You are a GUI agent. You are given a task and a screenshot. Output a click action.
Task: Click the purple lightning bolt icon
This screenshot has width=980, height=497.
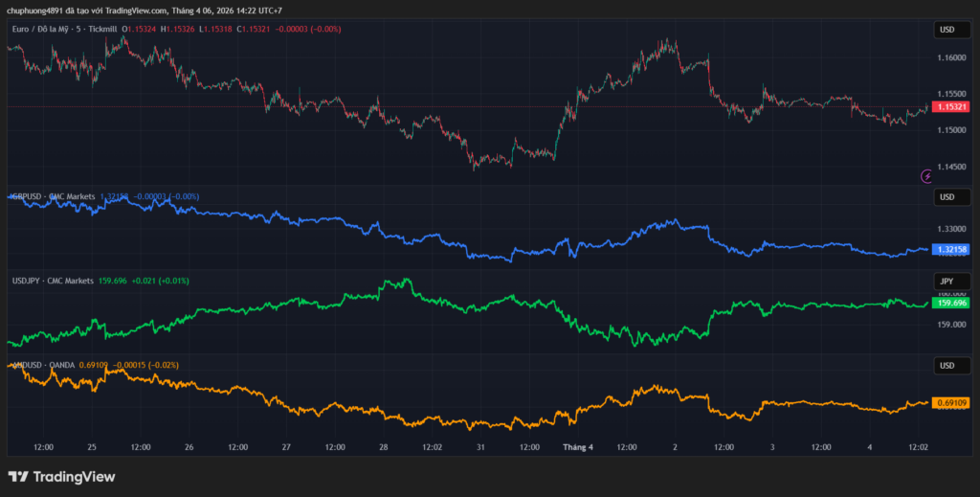926,176
